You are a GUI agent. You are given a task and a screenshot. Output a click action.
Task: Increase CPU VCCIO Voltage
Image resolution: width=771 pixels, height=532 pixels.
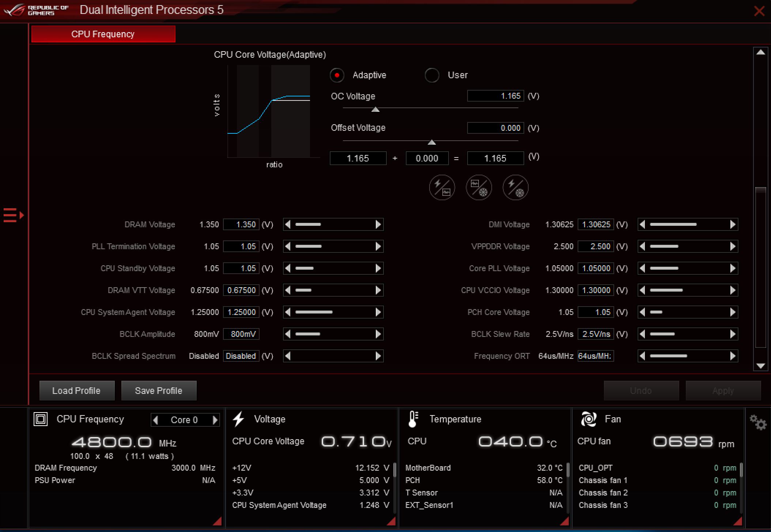[733, 290]
